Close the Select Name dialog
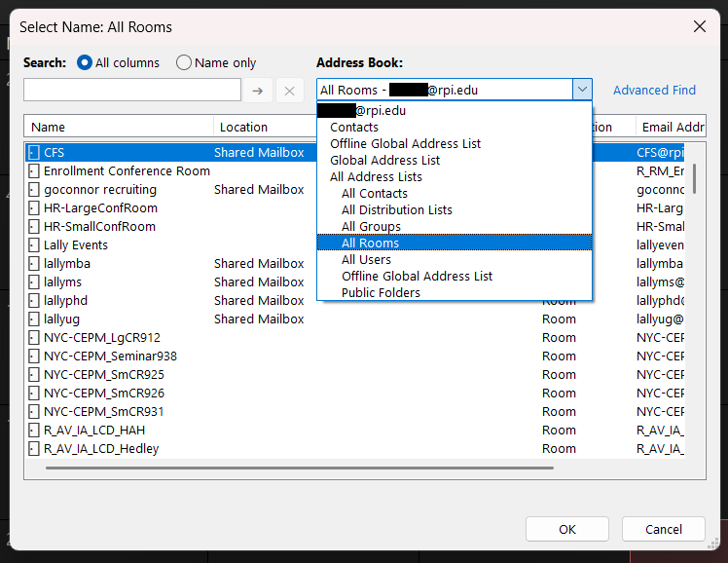The width and height of the screenshot is (728, 563). [699, 26]
